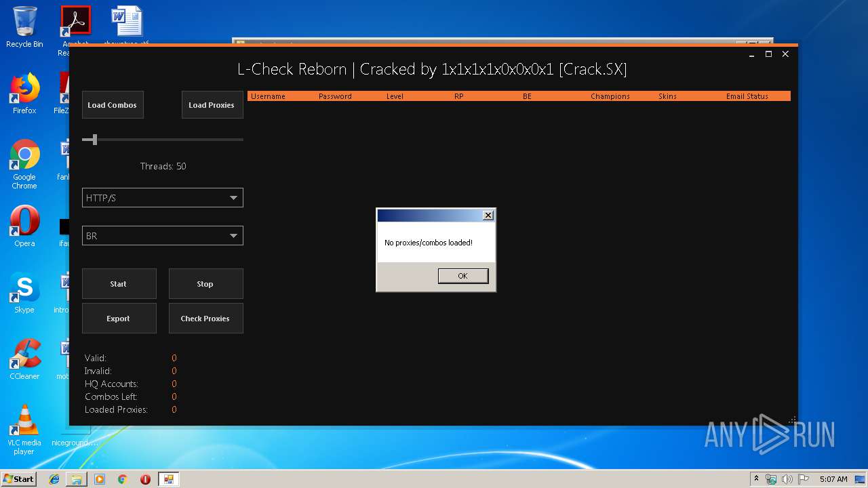Open the CCleaner desktop shortcut
The image size is (868, 488).
click(x=24, y=359)
